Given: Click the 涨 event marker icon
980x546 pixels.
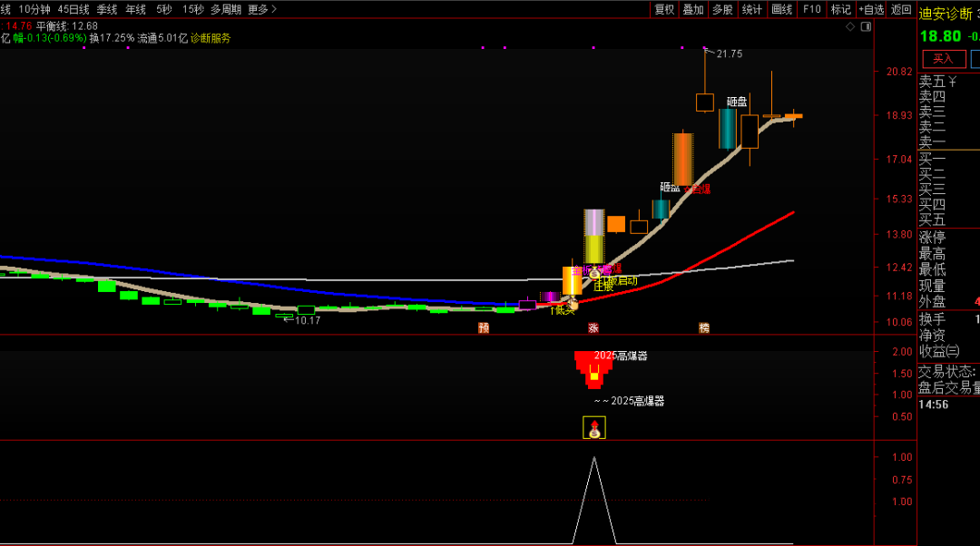Looking at the screenshot, I should tap(593, 327).
